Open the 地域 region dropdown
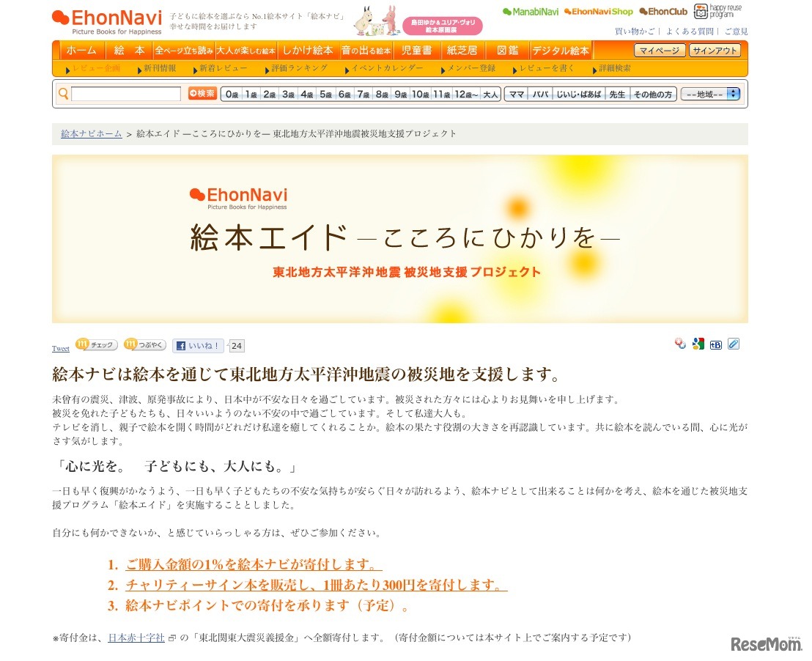The height and width of the screenshot is (661, 812). (711, 95)
